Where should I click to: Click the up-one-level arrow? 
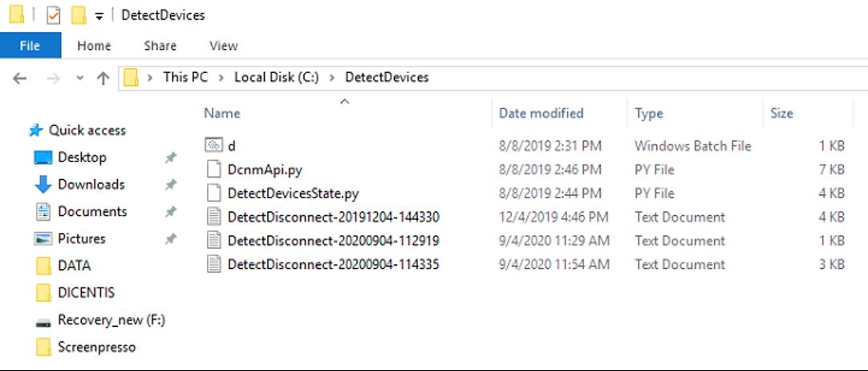click(103, 78)
